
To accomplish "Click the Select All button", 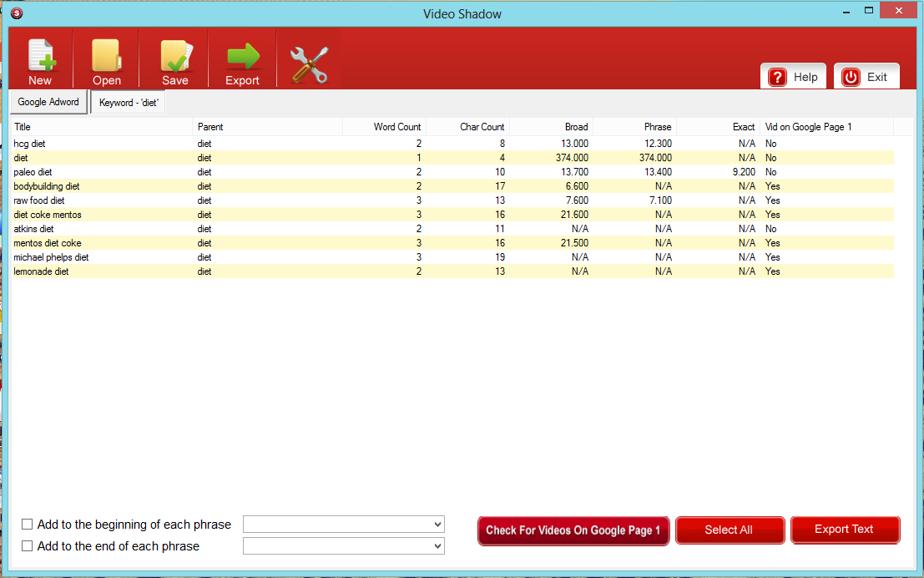I will tap(730, 530).
